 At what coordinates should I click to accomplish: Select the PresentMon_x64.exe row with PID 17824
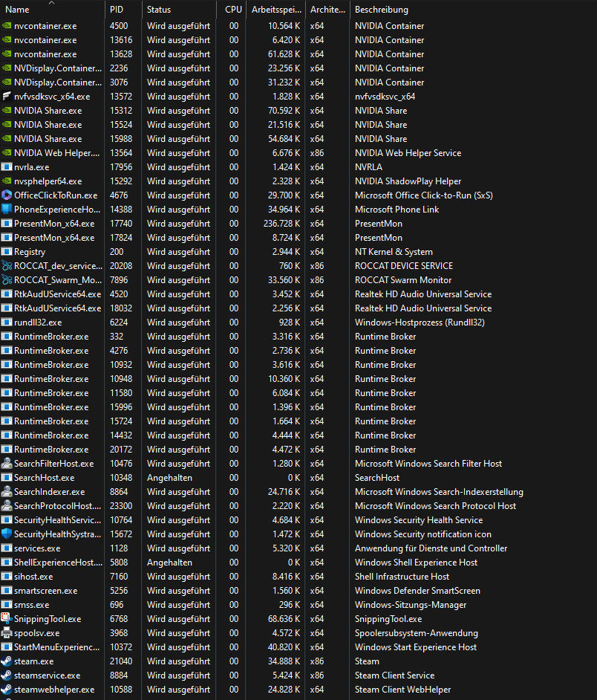pos(298,238)
